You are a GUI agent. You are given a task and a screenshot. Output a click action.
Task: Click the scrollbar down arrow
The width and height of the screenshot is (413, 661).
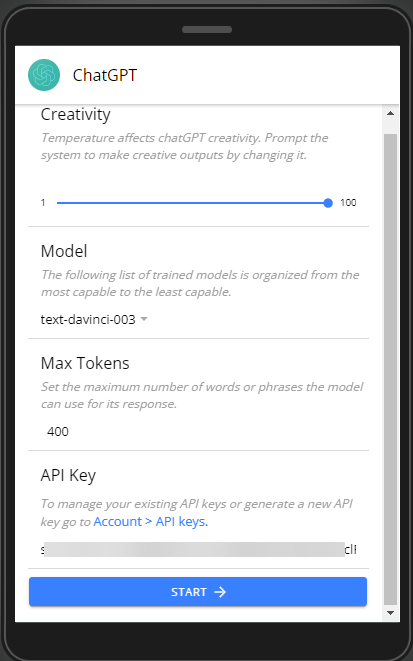click(390, 613)
